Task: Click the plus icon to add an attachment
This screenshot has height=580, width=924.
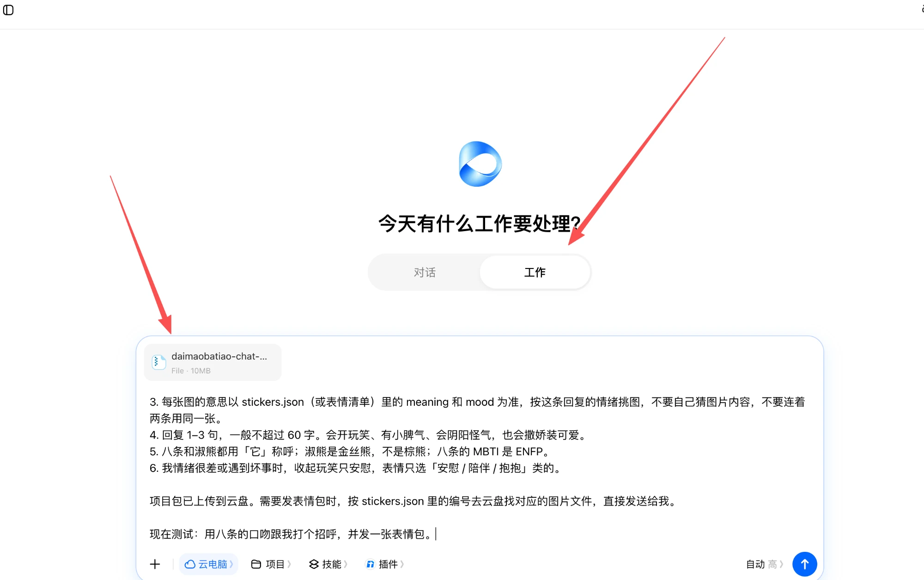Action: tap(155, 564)
